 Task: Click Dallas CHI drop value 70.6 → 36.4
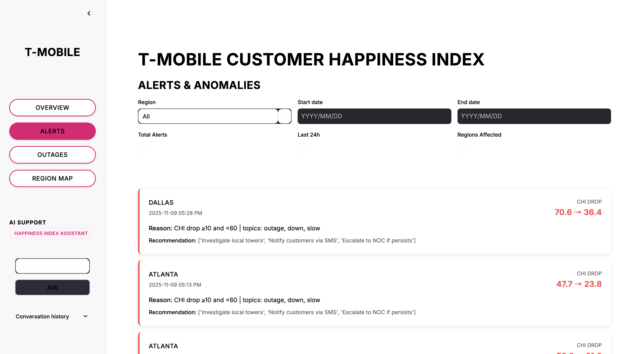578,212
